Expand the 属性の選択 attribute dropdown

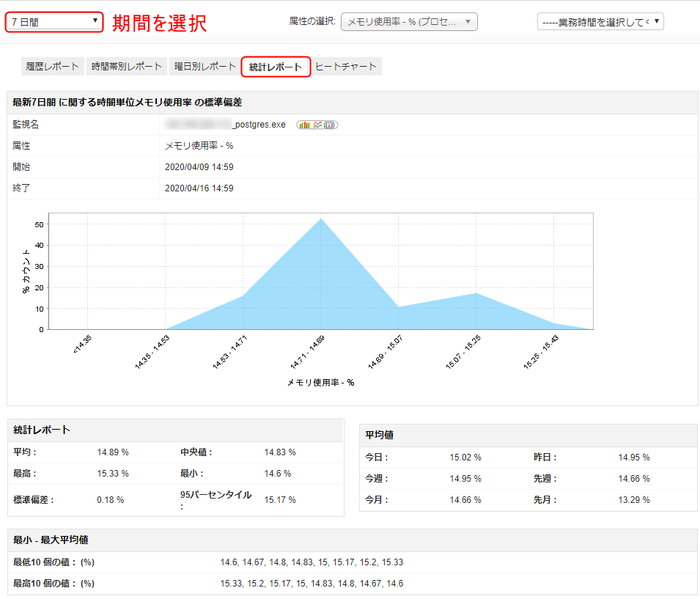pyautogui.click(x=409, y=22)
